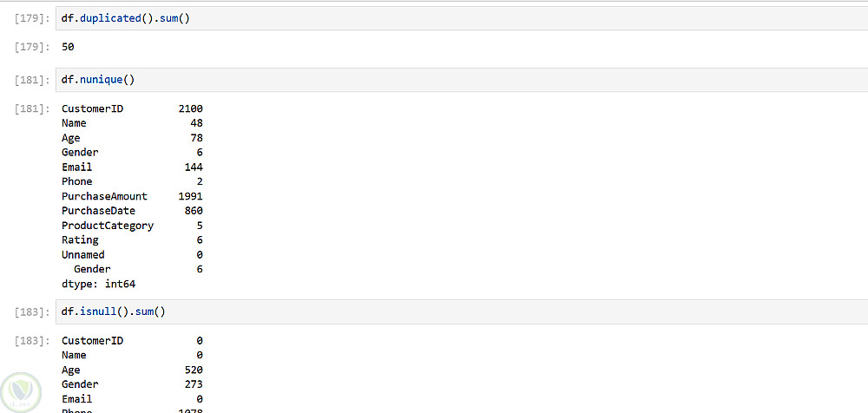Select the [179] prompt beside df.duplicated().sum()
The width and height of the screenshot is (868, 413).
point(33,18)
